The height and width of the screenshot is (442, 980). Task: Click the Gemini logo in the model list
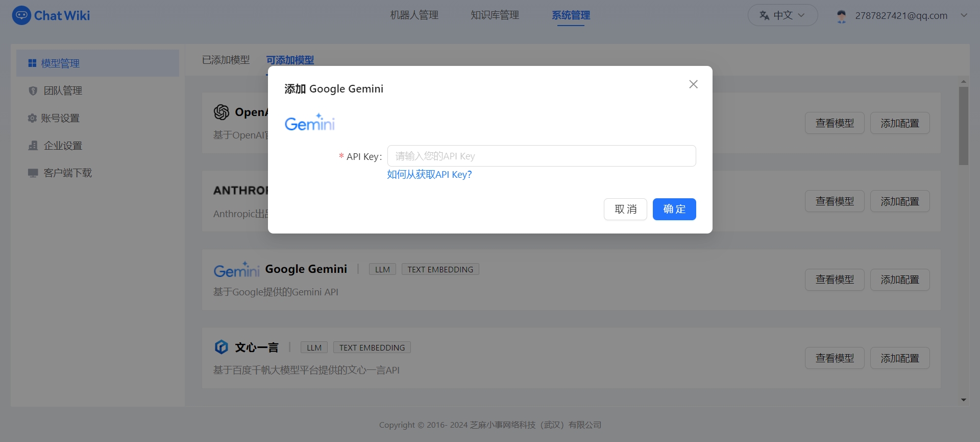pyautogui.click(x=236, y=269)
